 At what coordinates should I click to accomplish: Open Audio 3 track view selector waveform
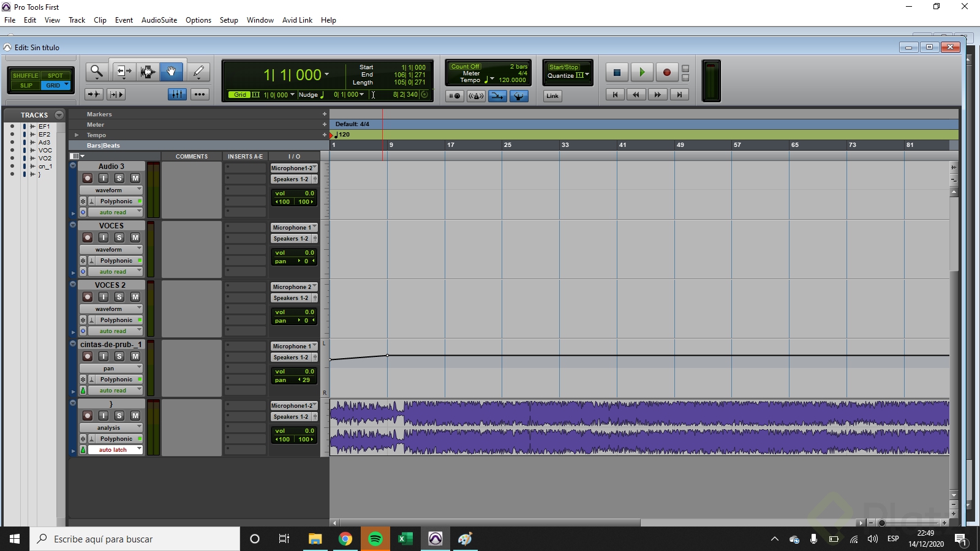(111, 190)
